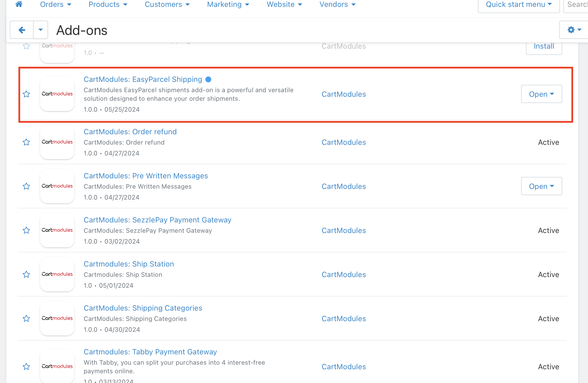Screen dimensions: 588x383
Task: Toggle the favorite star for Shipping Categories
Action: coord(26,318)
